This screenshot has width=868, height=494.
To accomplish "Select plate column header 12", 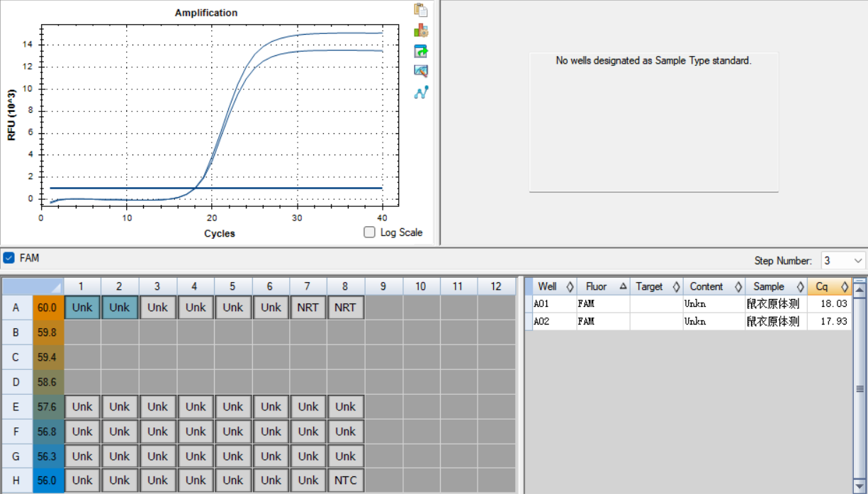I will click(x=496, y=286).
